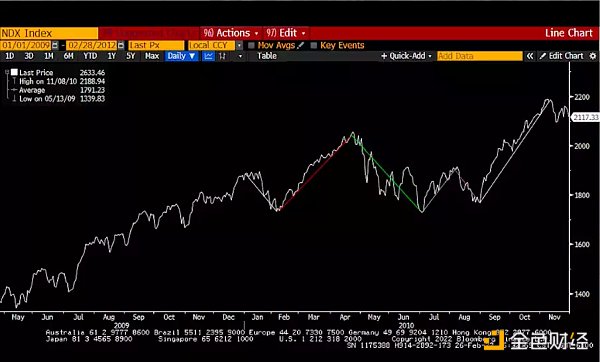Click the Add Data input field
600x362 pixels.
point(479,56)
